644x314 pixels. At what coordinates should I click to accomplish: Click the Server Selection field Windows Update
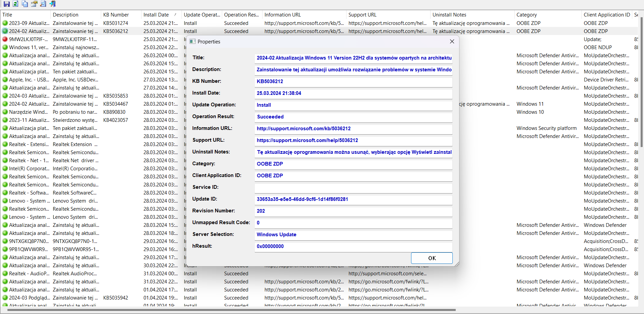354,235
